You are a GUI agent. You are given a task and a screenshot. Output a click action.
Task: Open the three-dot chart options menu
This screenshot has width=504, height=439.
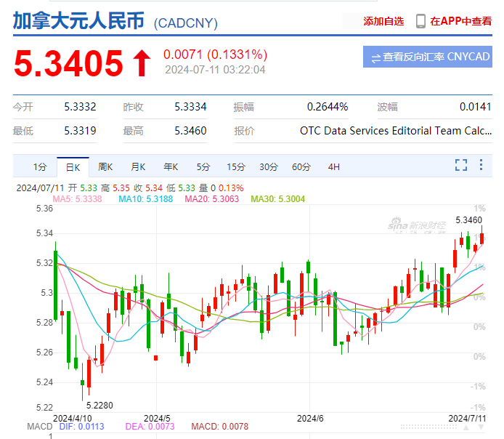point(481,165)
